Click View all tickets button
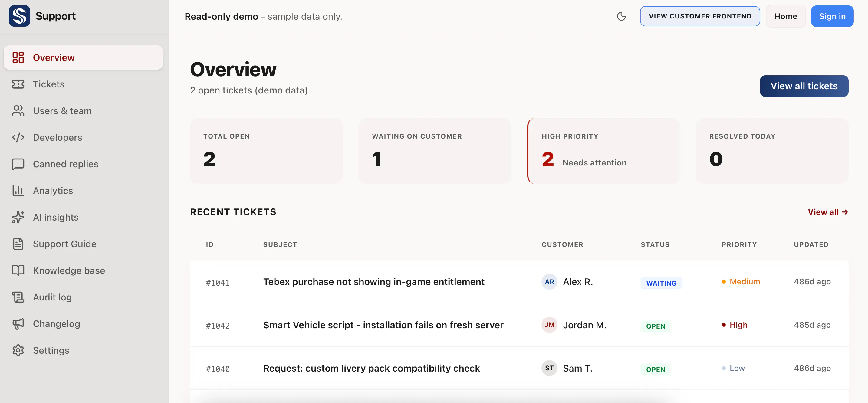Screen dimensions: 868x403 point(804,86)
